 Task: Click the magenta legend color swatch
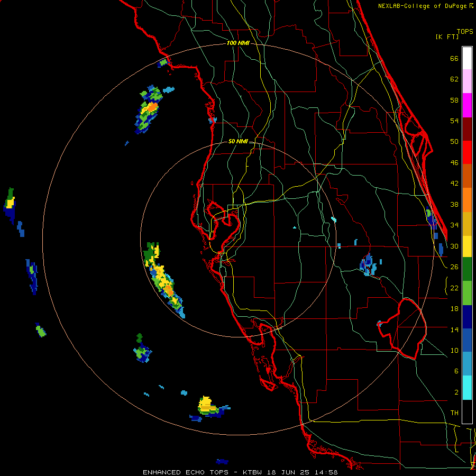[x=467, y=105]
